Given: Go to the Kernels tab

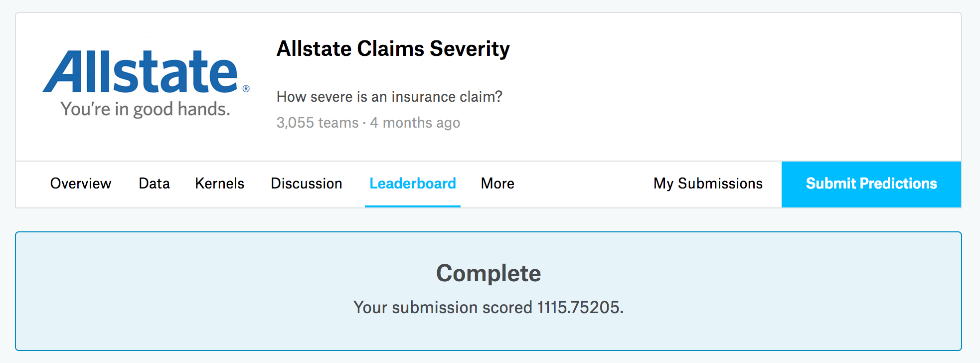Looking at the screenshot, I should click(x=219, y=183).
